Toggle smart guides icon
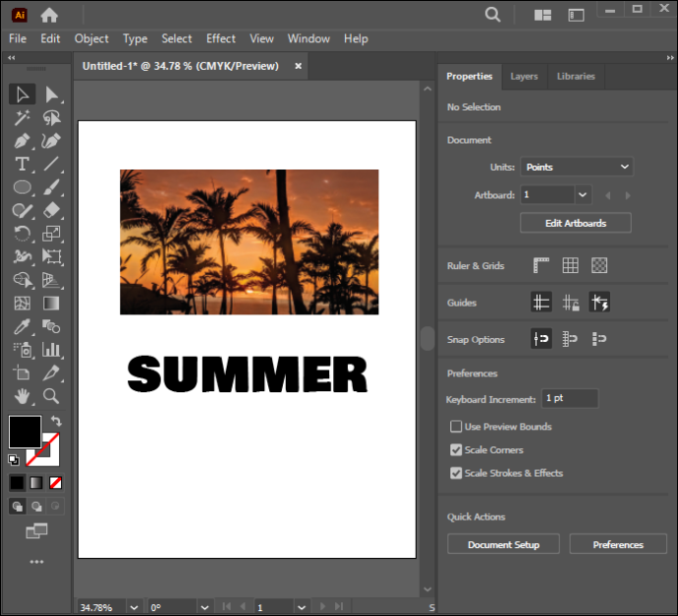The width and height of the screenshot is (678, 616). coord(599,303)
